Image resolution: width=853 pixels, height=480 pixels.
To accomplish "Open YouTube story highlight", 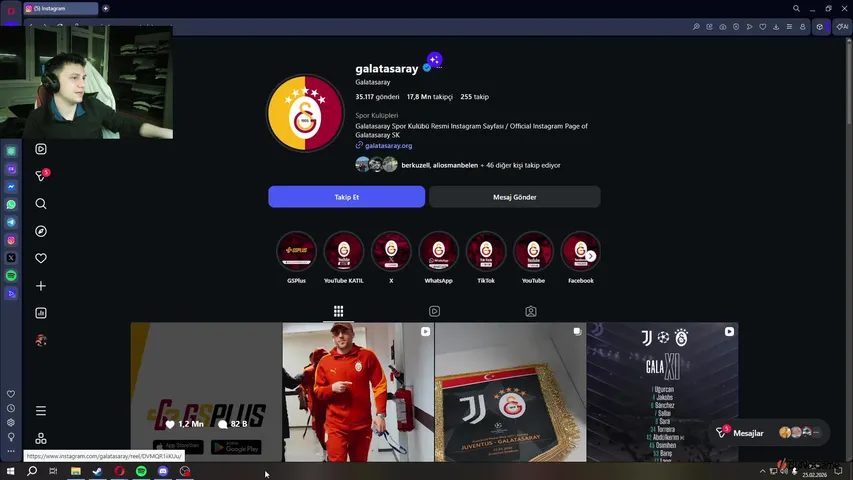I will [x=533, y=251].
